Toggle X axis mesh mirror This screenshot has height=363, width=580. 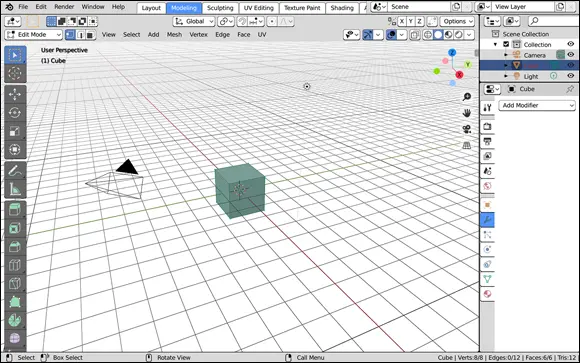pyautogui.click(x=402, y=21)
